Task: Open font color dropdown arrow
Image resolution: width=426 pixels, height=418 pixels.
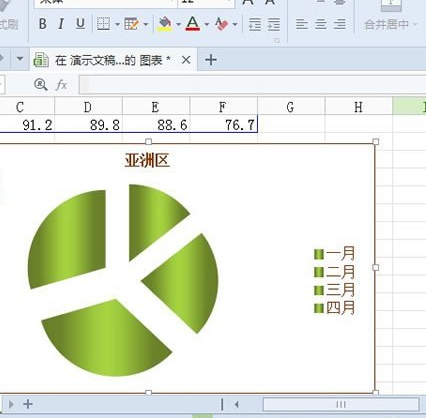Action: coord(207,24)
